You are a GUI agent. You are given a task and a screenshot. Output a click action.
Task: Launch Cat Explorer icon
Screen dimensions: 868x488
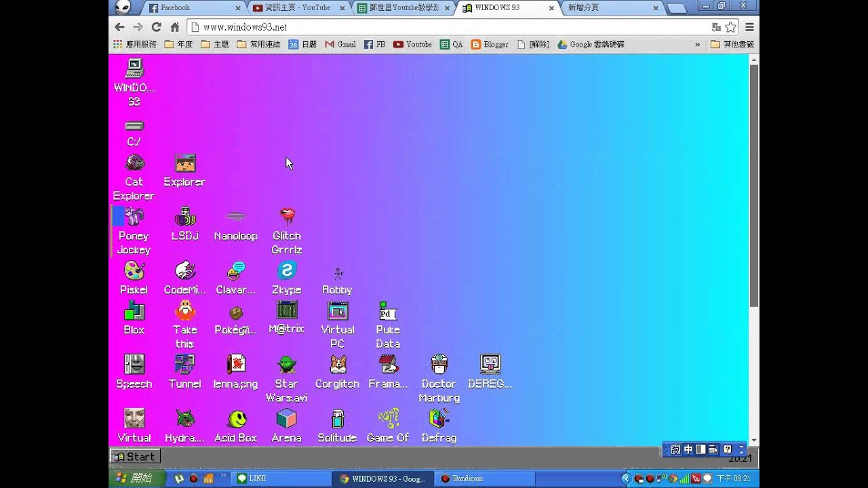[134, 163]
